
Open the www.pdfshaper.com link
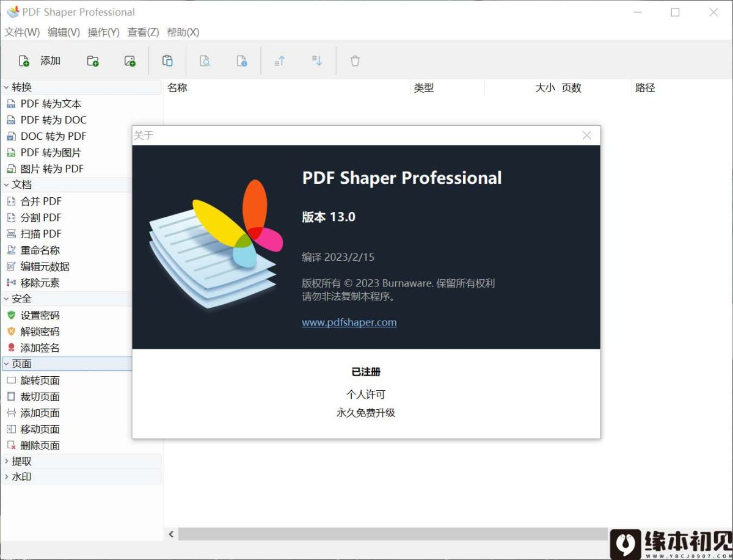tap(349, 322)
